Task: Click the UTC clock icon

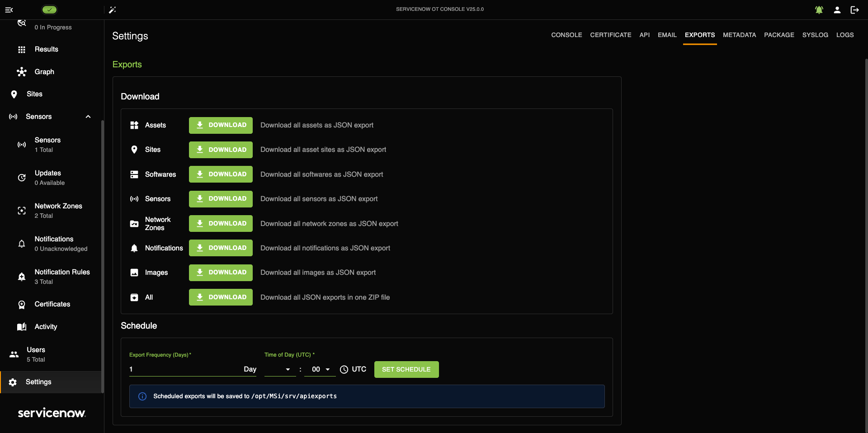Action: pyautogui.click(x=344, y=370)
